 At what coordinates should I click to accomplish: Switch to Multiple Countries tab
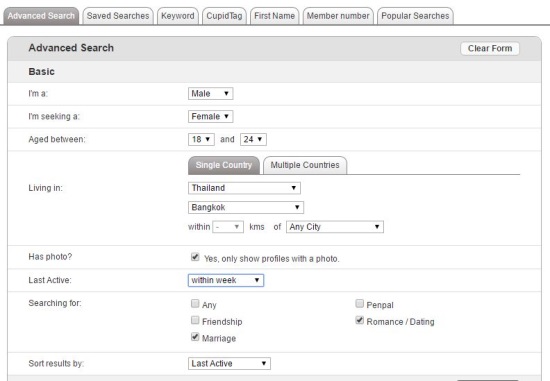click(x=305, y=165)
